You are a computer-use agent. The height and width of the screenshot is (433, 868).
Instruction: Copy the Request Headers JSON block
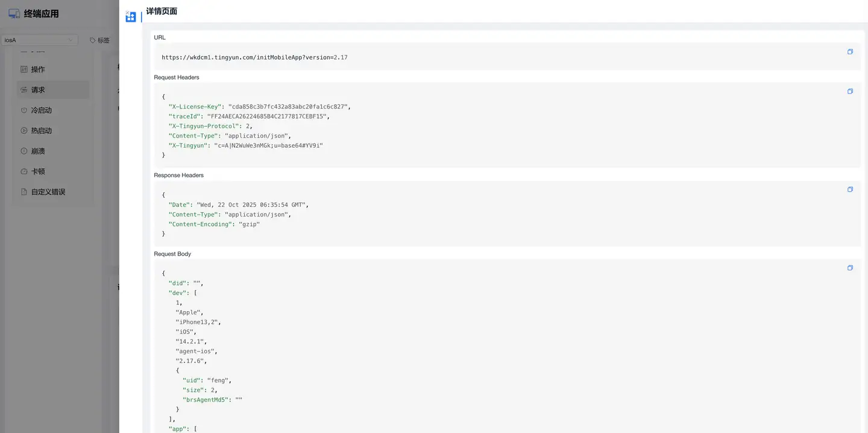coord(850,92)
